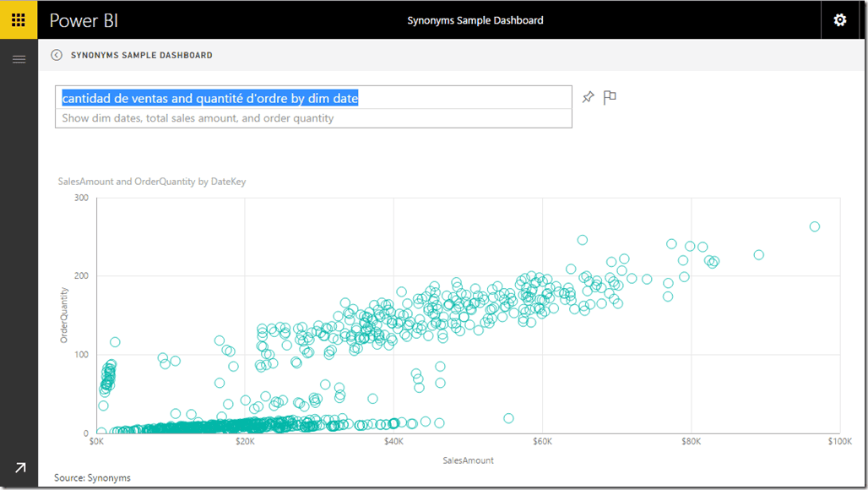The width and height of the screenshot is (868, 490).
Task: Collapse the dashboard view via back chevron
Action: tap(56, 54)
